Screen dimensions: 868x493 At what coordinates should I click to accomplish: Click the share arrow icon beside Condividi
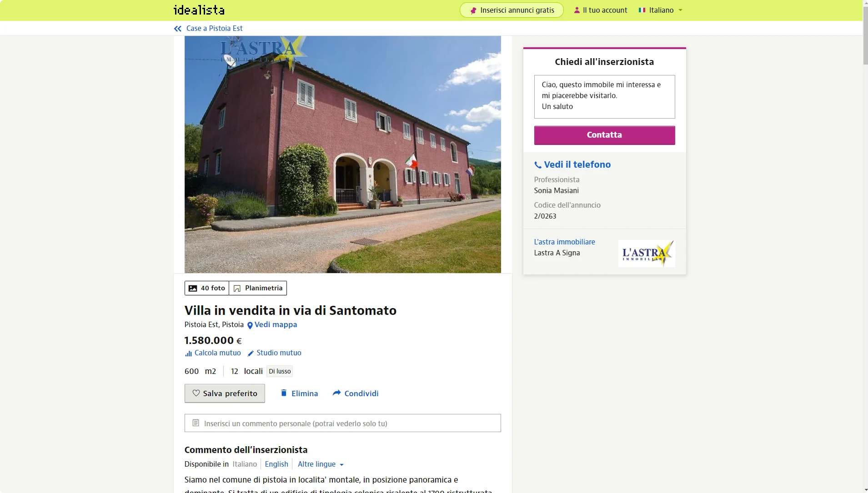coord(336,393)
